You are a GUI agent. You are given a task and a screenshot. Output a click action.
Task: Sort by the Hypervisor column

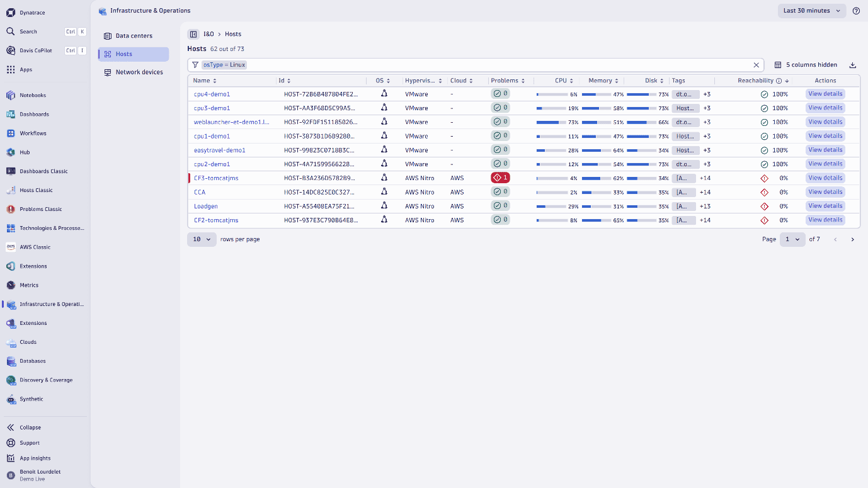[423, 81]
